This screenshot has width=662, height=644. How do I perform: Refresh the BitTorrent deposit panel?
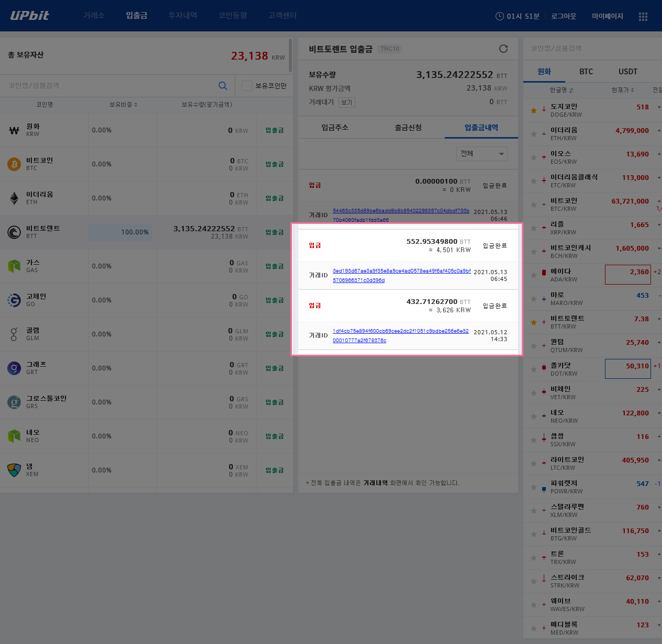click(x=503, y=49)
